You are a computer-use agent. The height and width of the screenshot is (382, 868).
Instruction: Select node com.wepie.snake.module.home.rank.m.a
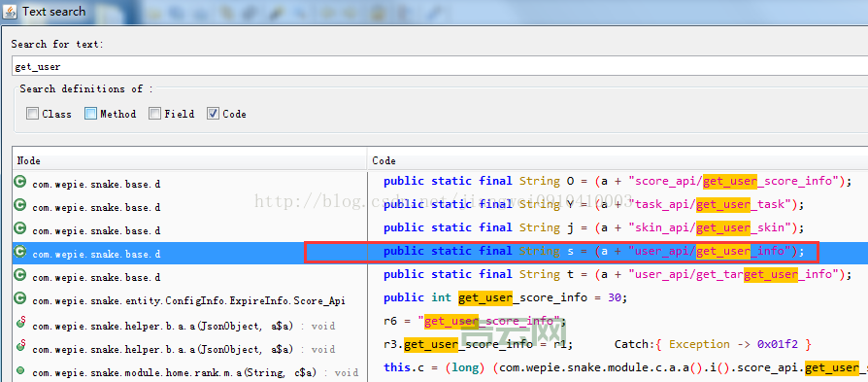[195, 373]
